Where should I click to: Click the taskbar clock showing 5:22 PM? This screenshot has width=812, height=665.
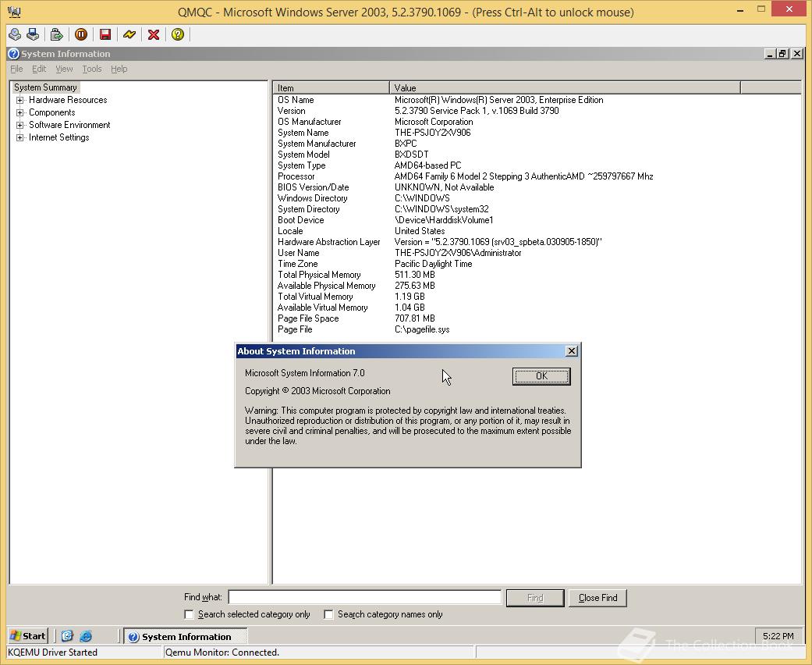pyautogui.click(x=778, y=636)
